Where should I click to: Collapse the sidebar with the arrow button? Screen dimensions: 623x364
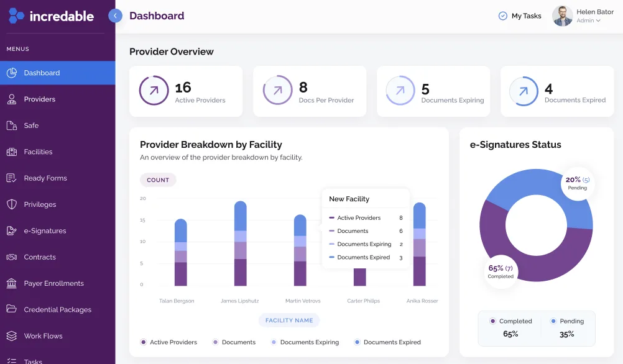115,16
